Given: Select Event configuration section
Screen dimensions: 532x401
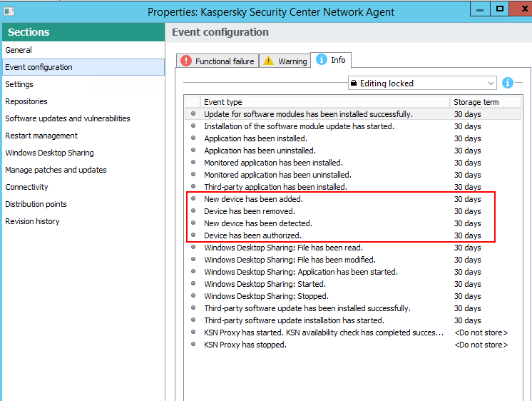Looking at the screenshot, I should point(83,67).
